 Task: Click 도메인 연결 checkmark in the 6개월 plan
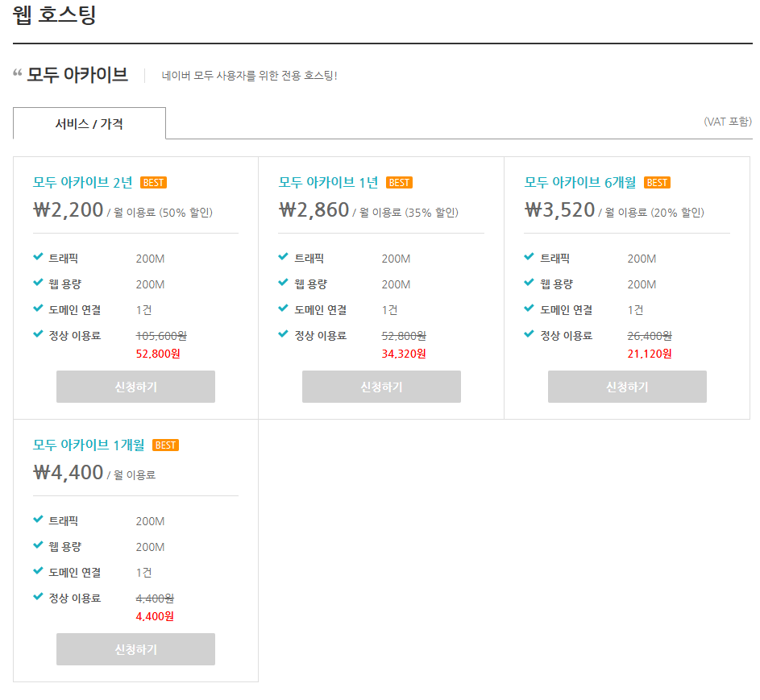(529, 309)
